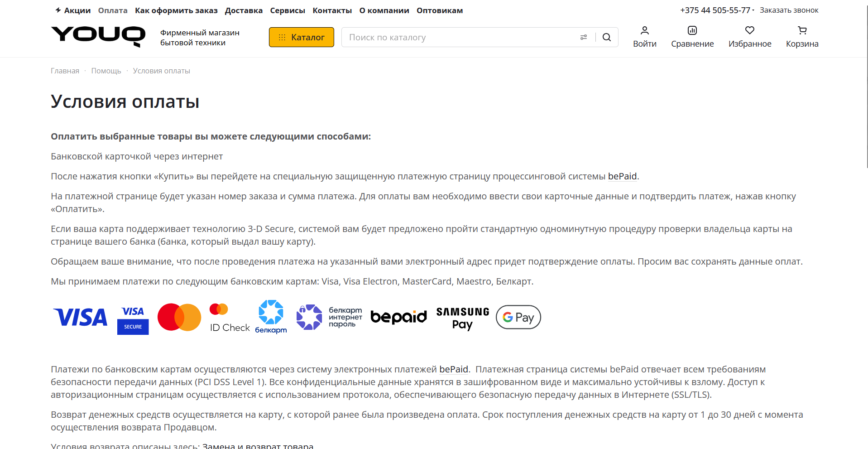Click the Сравнение comparison icon
The image size is (868, 449).
tap(692, 37)
